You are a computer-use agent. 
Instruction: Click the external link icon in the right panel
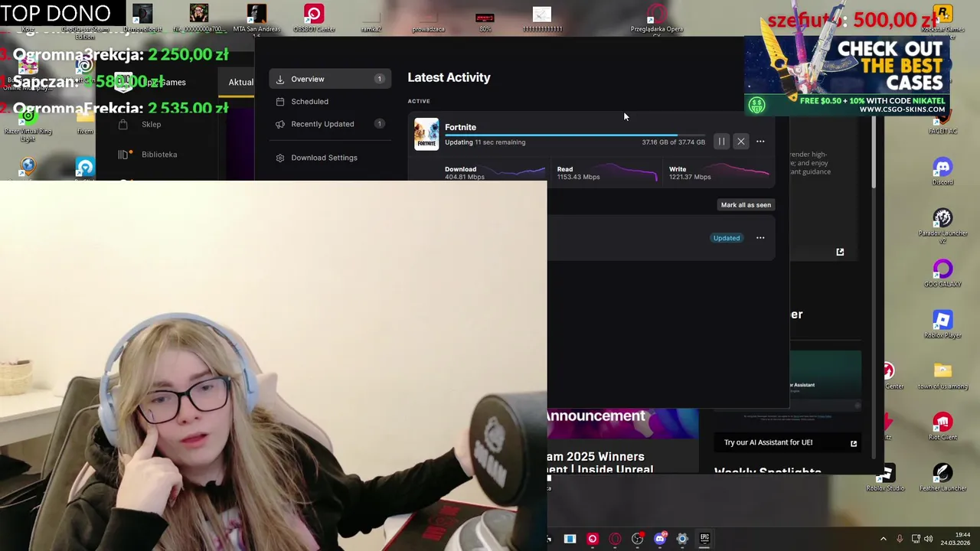point(840,252)
